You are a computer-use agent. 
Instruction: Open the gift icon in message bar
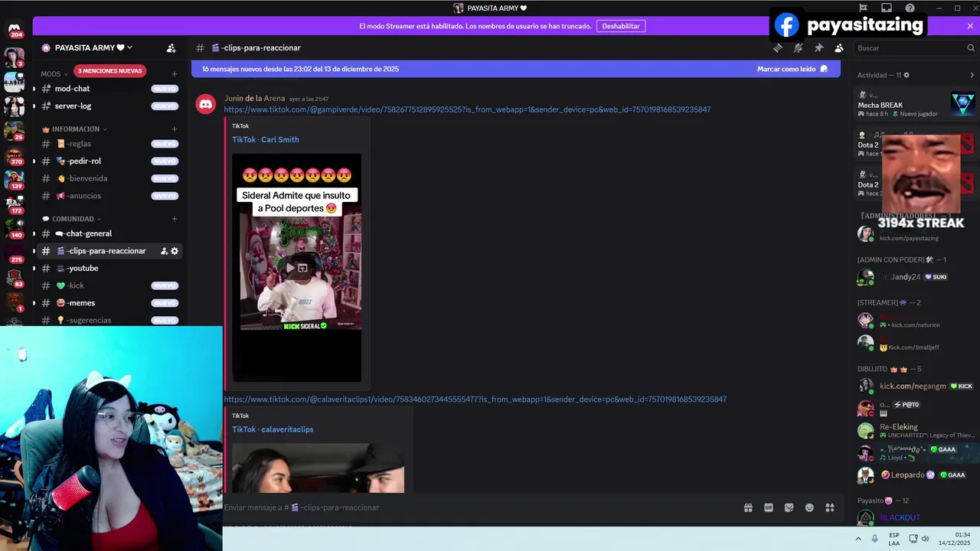pyautogui.click(x=748, y=507)
